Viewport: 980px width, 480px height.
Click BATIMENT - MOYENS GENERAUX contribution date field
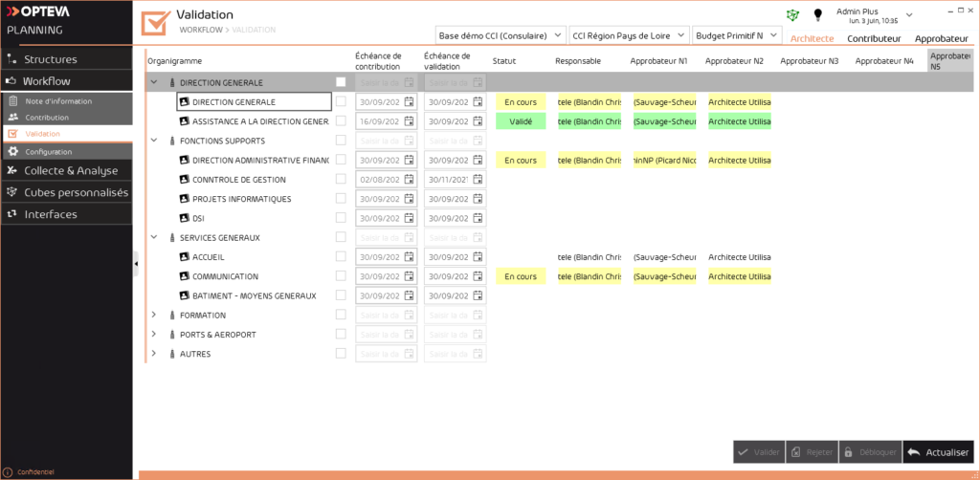379,295
